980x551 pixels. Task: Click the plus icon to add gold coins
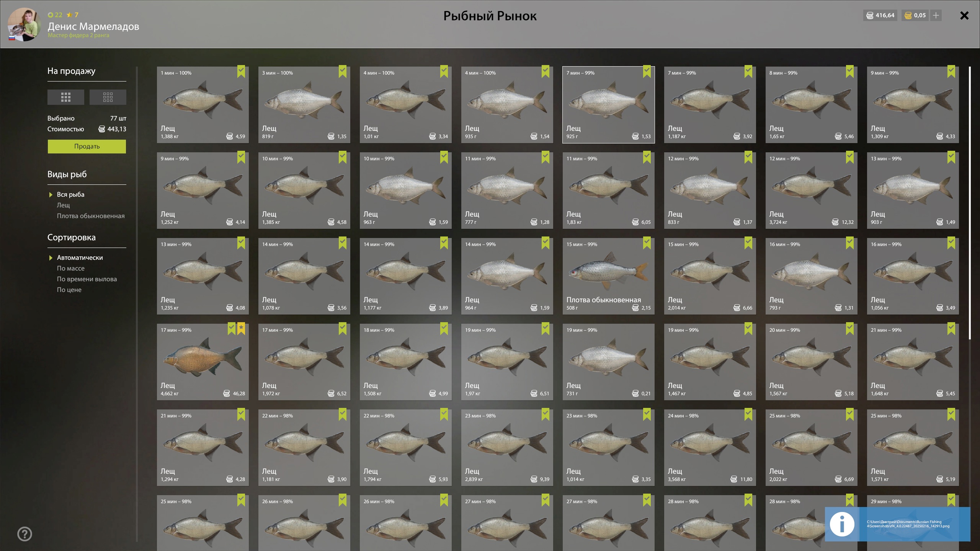click(x=936, y=15)
